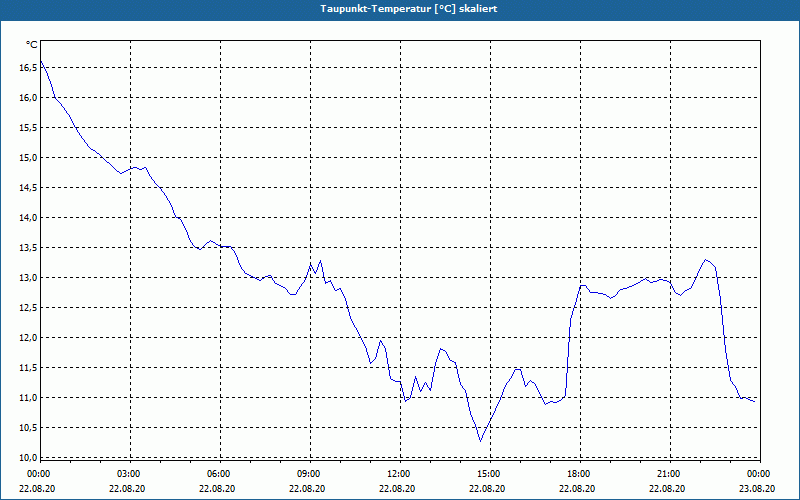
Task: Select the 16,5 y-axis value
Action: coord(29,67)
